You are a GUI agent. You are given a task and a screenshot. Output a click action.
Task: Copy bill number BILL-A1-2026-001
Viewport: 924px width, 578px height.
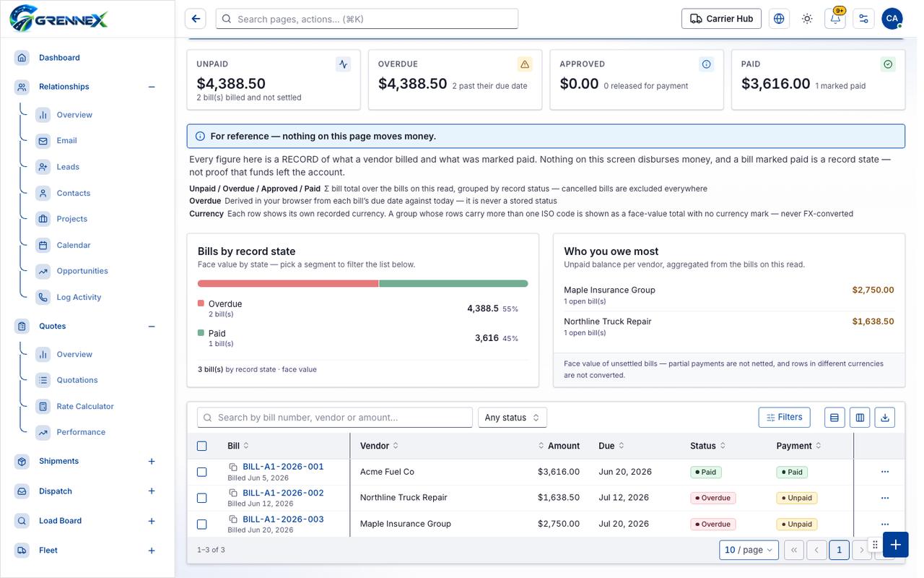click(x=233, y=467)
